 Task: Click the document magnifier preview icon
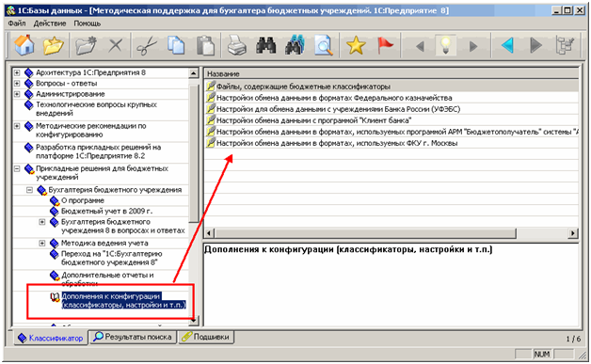pyautogui.click(x=324, y=45)
